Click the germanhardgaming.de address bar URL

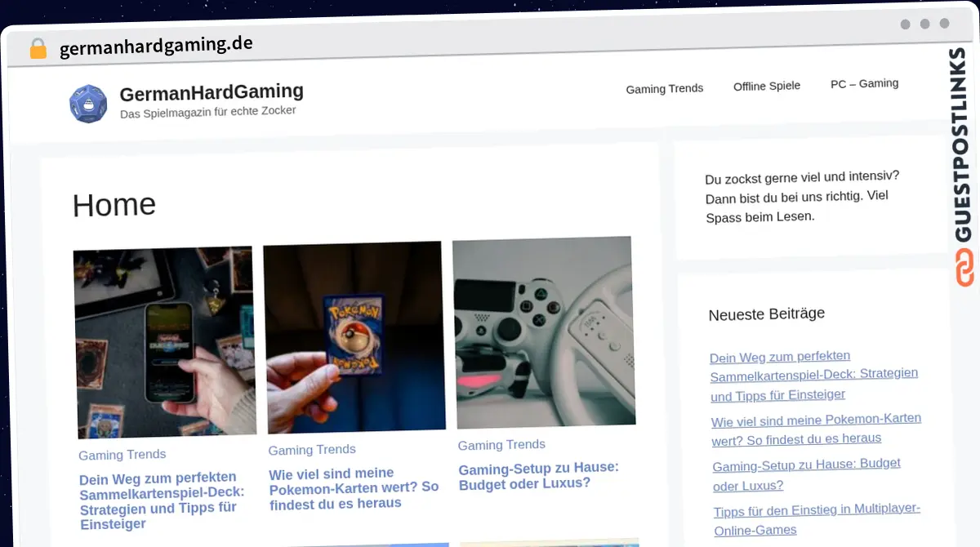coord(156,46)
